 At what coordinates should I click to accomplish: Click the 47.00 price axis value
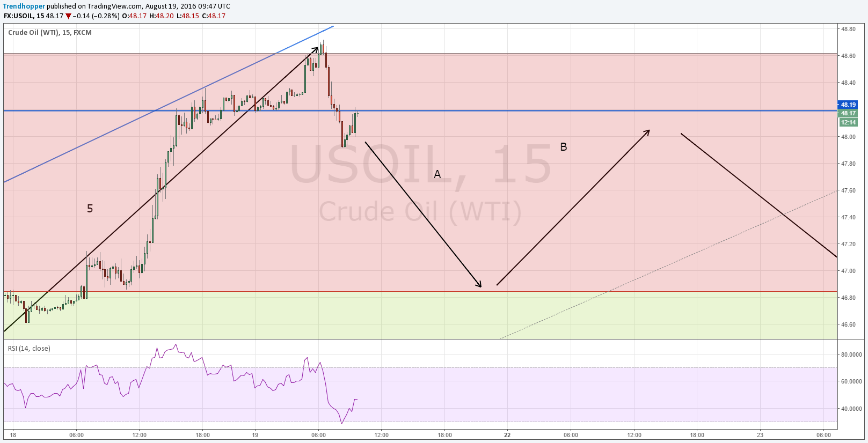coord(848,271)
